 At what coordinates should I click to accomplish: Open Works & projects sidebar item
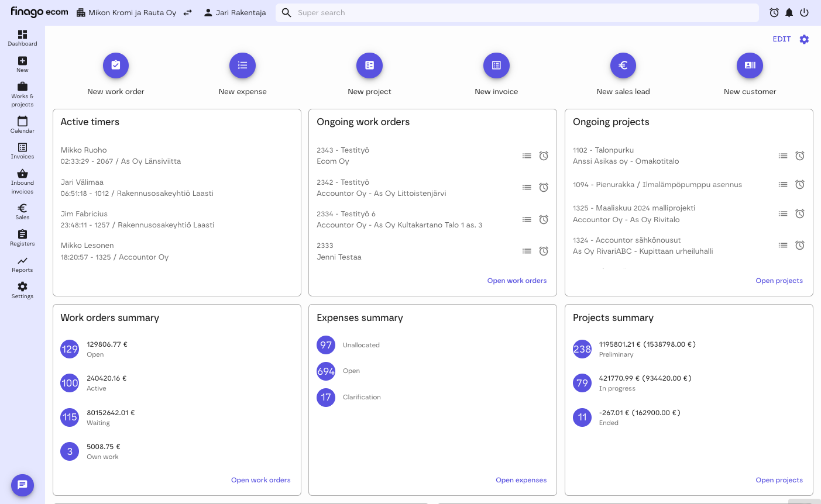click(22, 94)
